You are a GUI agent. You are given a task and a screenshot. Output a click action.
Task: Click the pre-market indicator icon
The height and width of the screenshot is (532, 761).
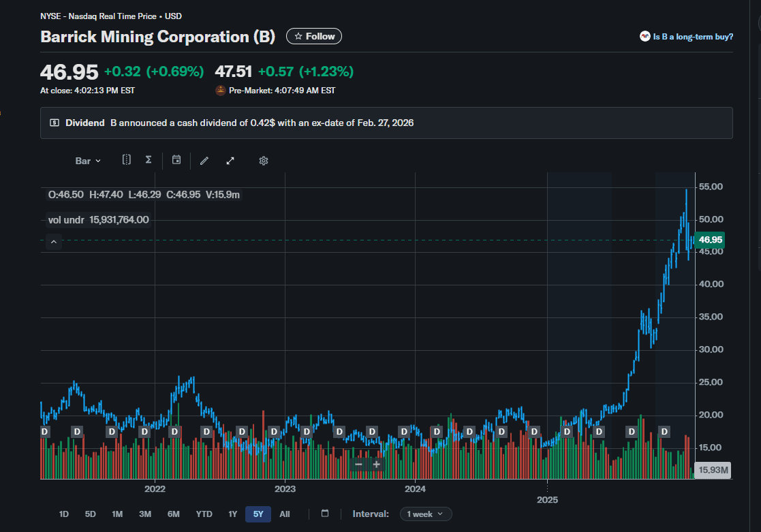tap(220, 91)
